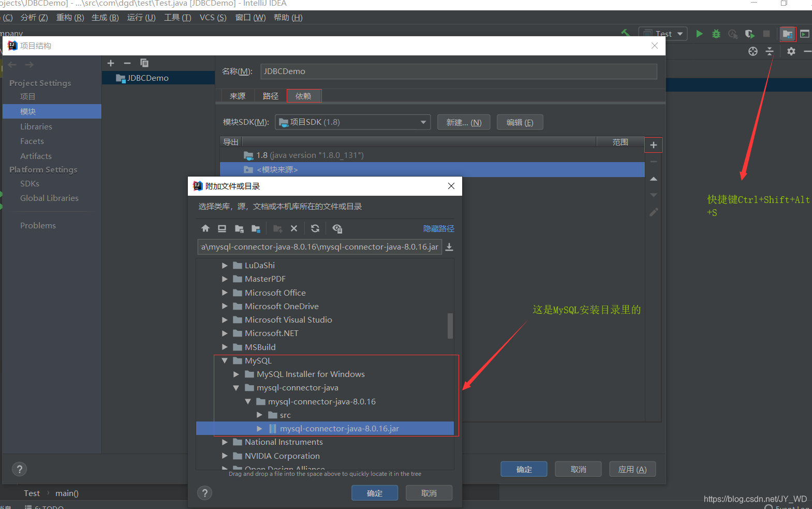The image size is (812, 509).
Task: Expand the mysql-connector-java-8.0.16.jar node
Action: tap(260, 428)
